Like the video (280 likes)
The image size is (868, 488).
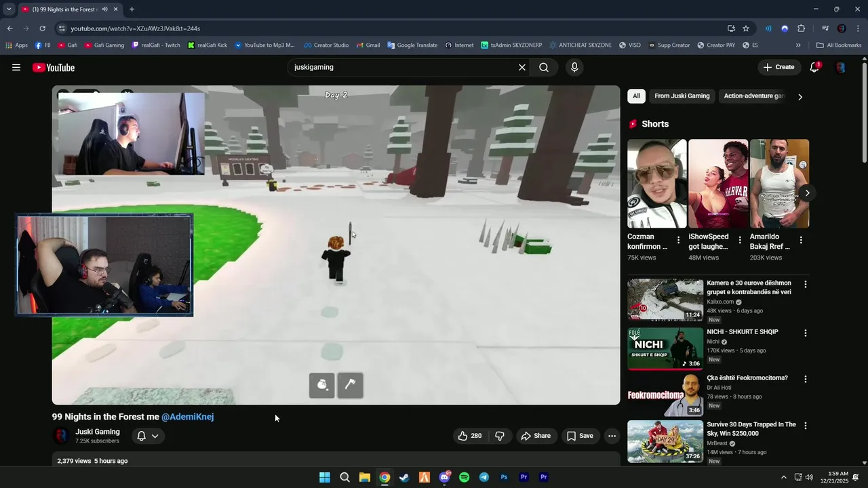pyautogui.click(x=470, y=436)
